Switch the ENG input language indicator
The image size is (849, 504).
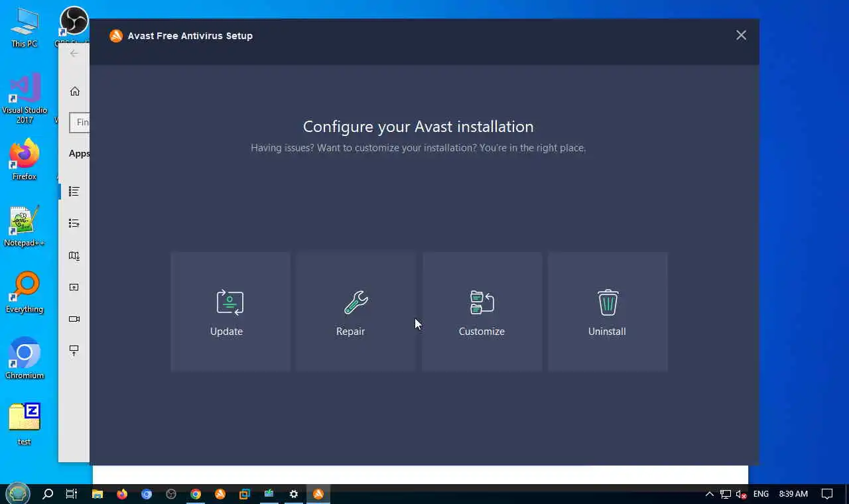coord(761,493)
